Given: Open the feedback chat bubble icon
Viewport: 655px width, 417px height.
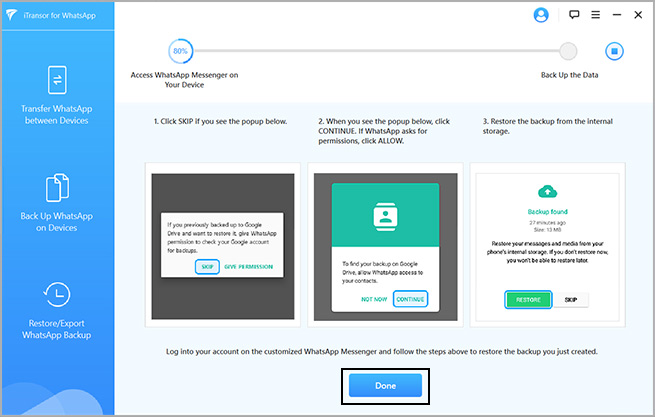Looking at the screenshot, I should [x=573, y=15].
